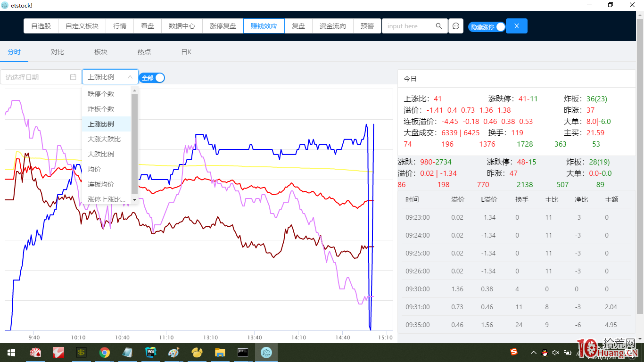The image size is (644, 362).
Task: Click the 请选择日期 date input field
Action: (x=41, y=77)
